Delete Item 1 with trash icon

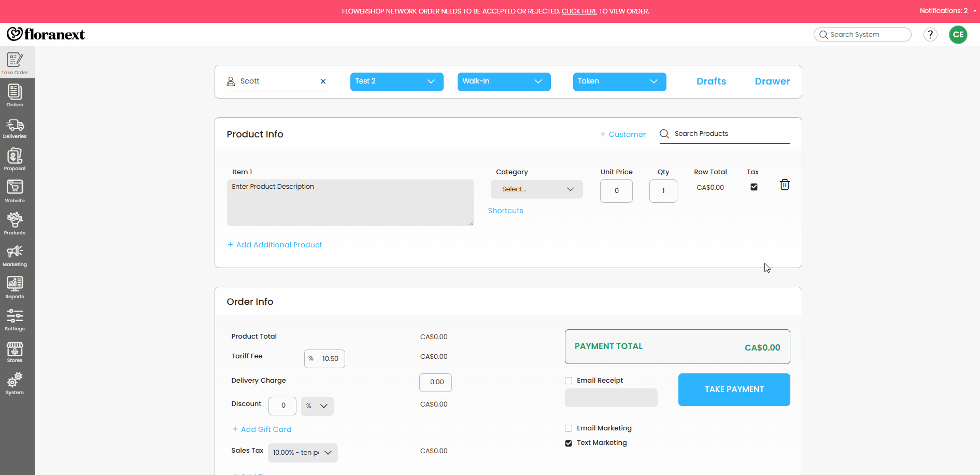(x=785, y=185)
